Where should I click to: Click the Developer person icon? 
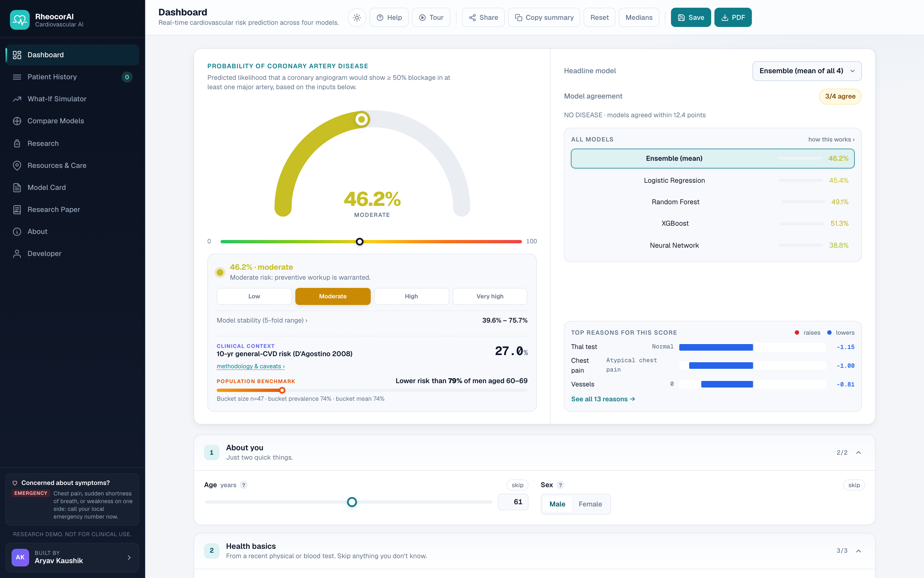point(17,253)
